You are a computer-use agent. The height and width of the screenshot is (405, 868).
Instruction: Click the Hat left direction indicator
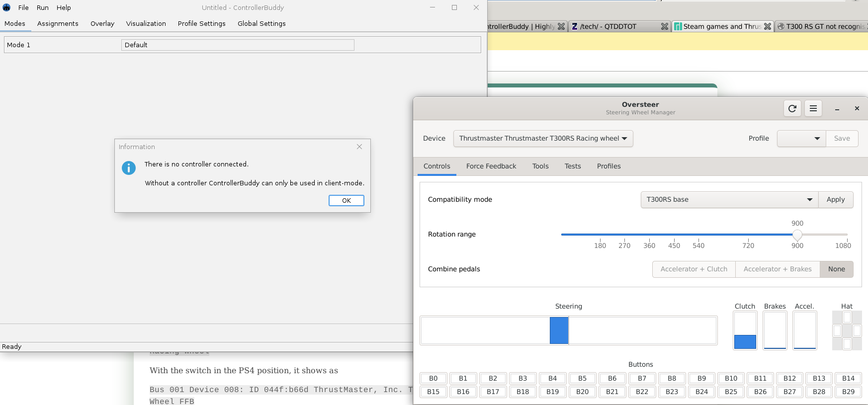click(837, 330)
